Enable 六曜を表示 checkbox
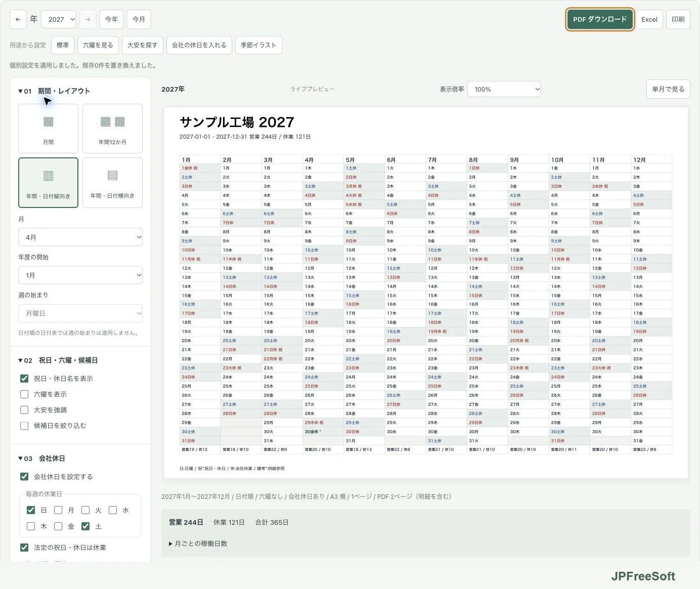Screen dimensions: 700x589 [24, 394]
